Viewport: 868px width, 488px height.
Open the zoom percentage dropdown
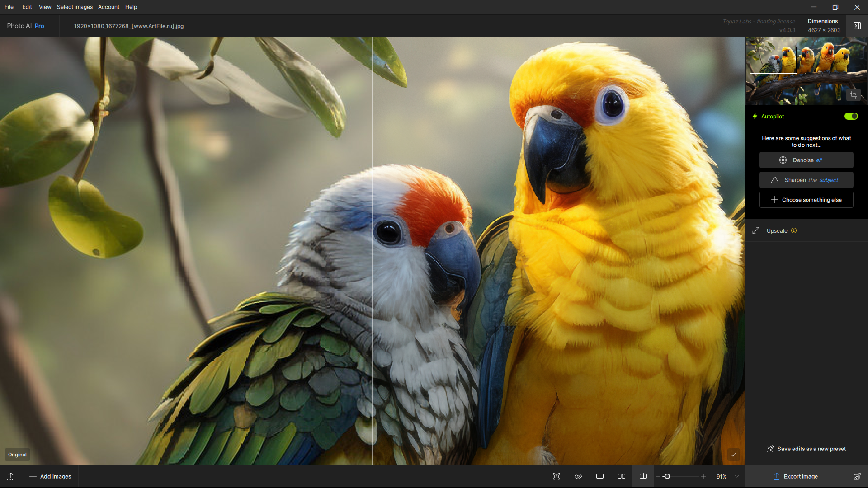737,476
